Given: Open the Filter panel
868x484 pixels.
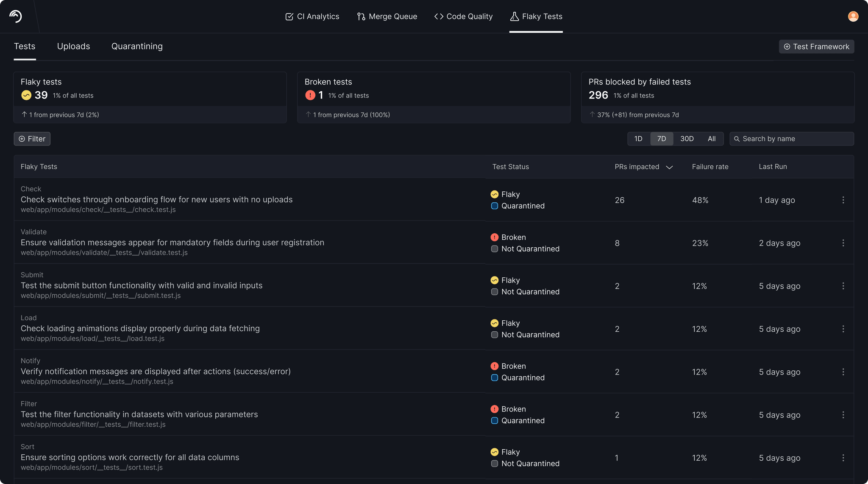Looking at the screenshot, I should click(32, 139).
